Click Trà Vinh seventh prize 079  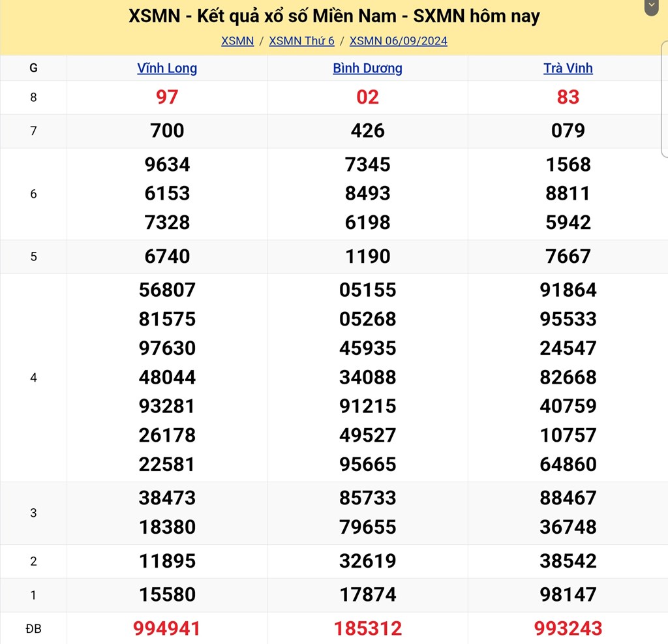click(x=568, y=130)
